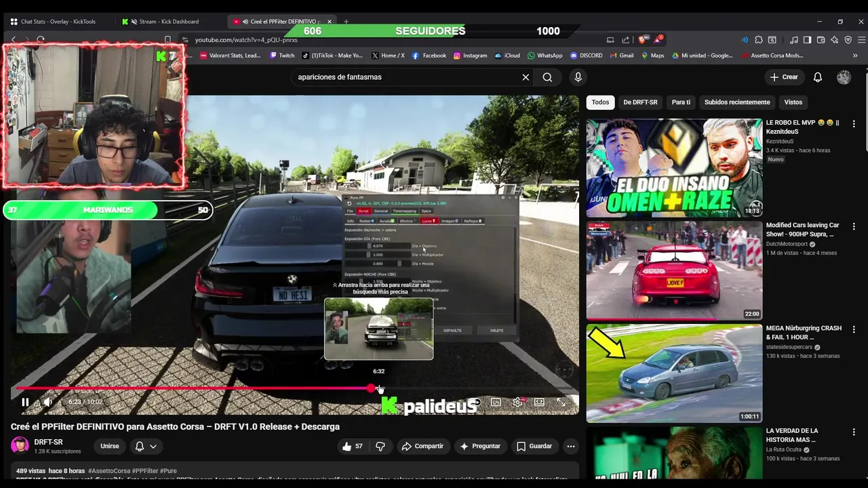This screenshot has height=488, width=868.
Task: Open the player settings gear
Action: [x=517, y=402]
